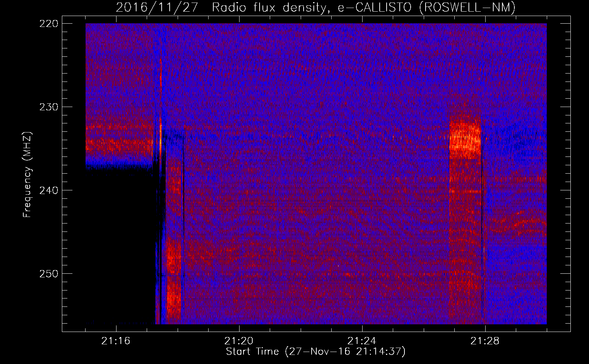Click the 230 frequency tick label

48,107
